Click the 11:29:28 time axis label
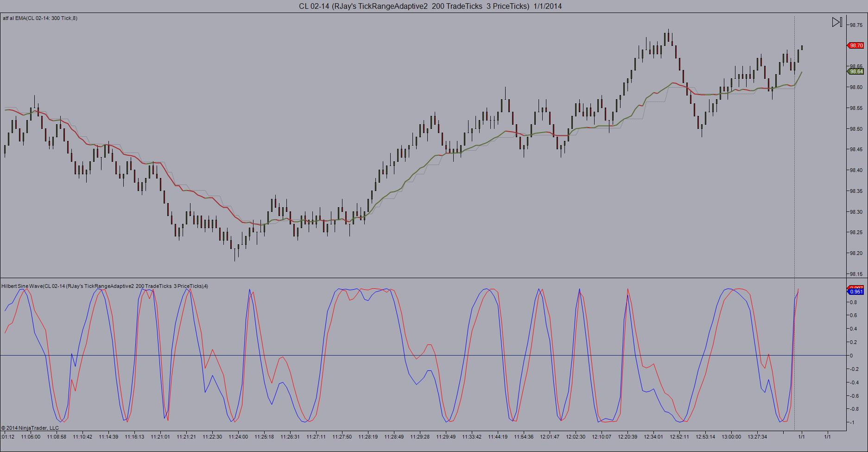Viewport: 868px width, 452px height. pyautogui.click(x=420, y=436)
